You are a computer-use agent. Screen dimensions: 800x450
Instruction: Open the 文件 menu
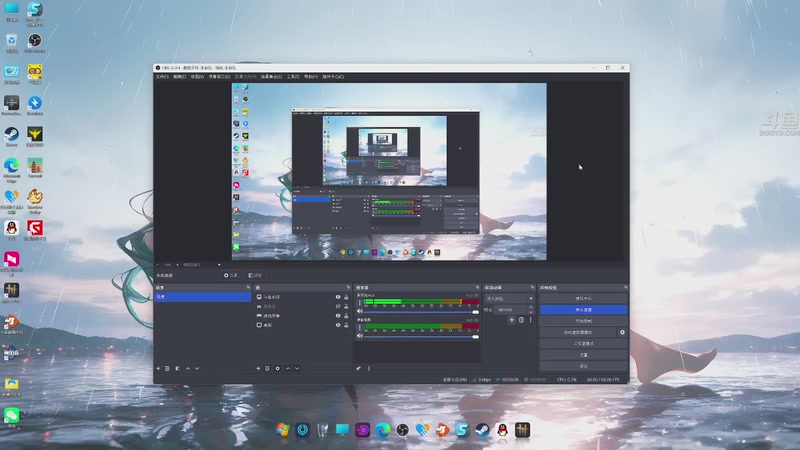pos(162,77)
